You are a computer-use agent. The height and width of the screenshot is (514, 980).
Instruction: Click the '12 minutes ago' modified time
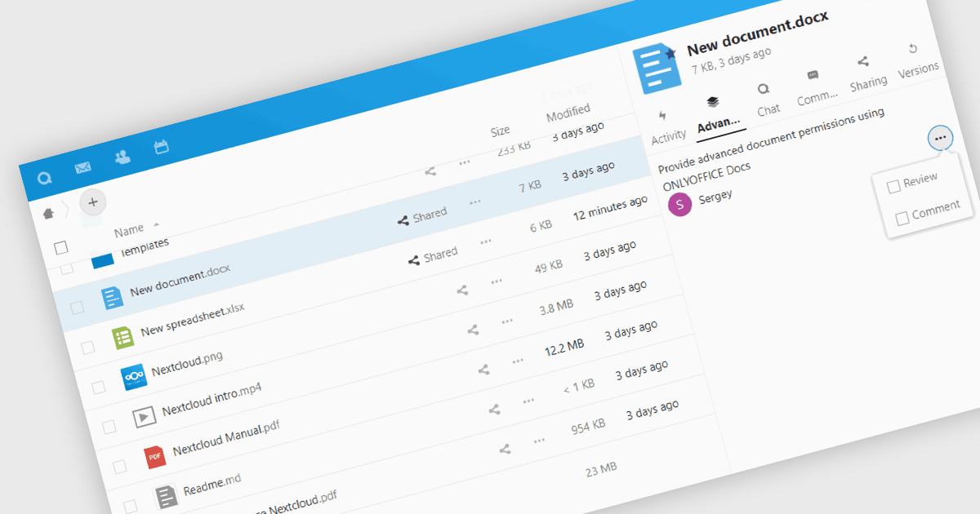point(610,210)
